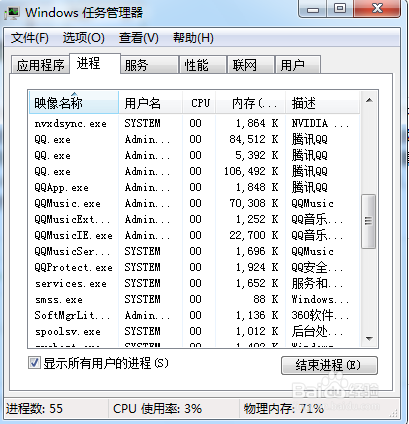Select the services.exe process
The image size is (409, 424).
point(195,283)
